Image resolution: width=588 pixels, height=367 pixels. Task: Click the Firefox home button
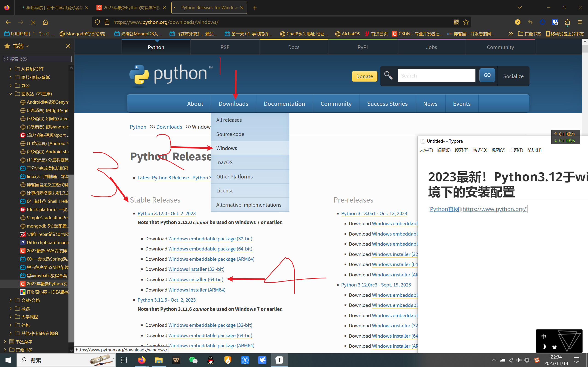[45, 22]
